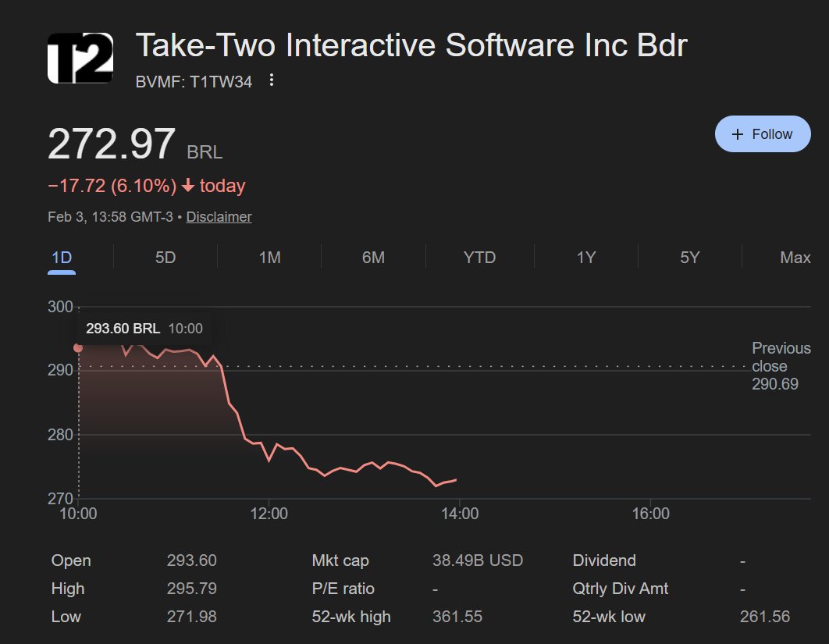Click the 300 price axis label
Screen dimensions: 829x644
[x=60, y=307]
